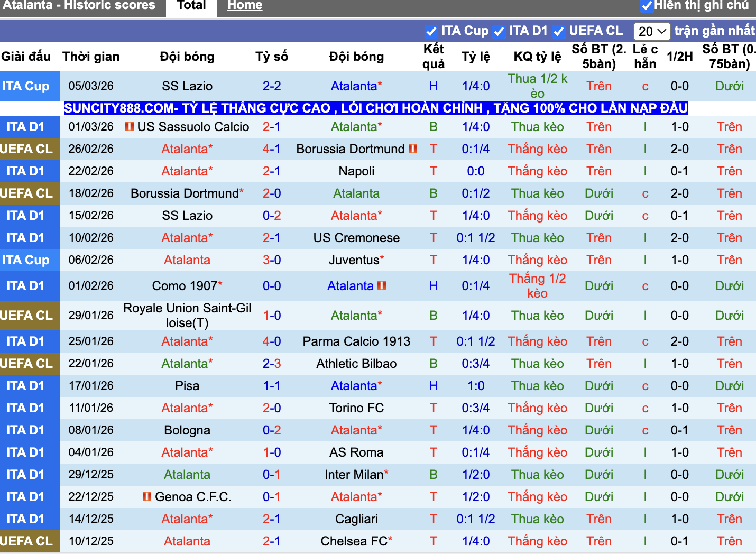Click the KQ tỷ lệ column header

coord(538,57)
